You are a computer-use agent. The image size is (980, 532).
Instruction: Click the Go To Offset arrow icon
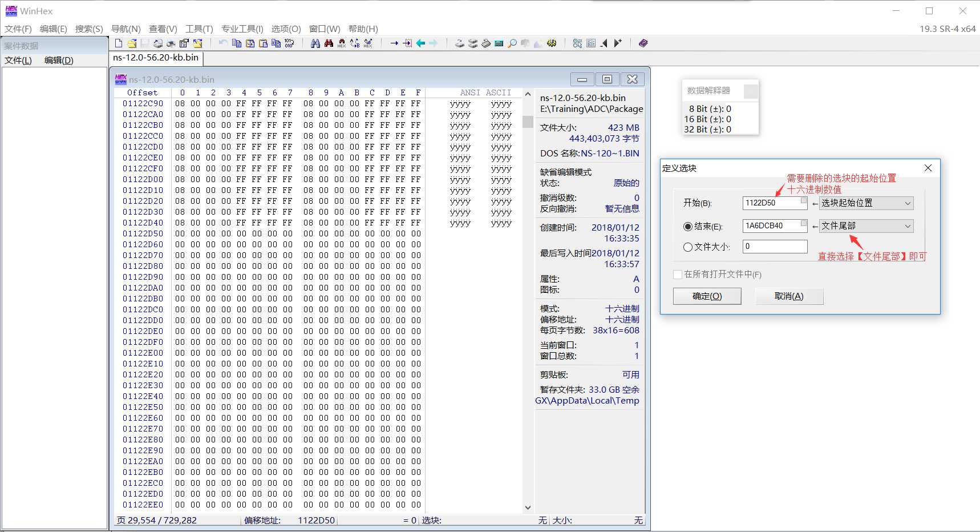pos(394,43)
